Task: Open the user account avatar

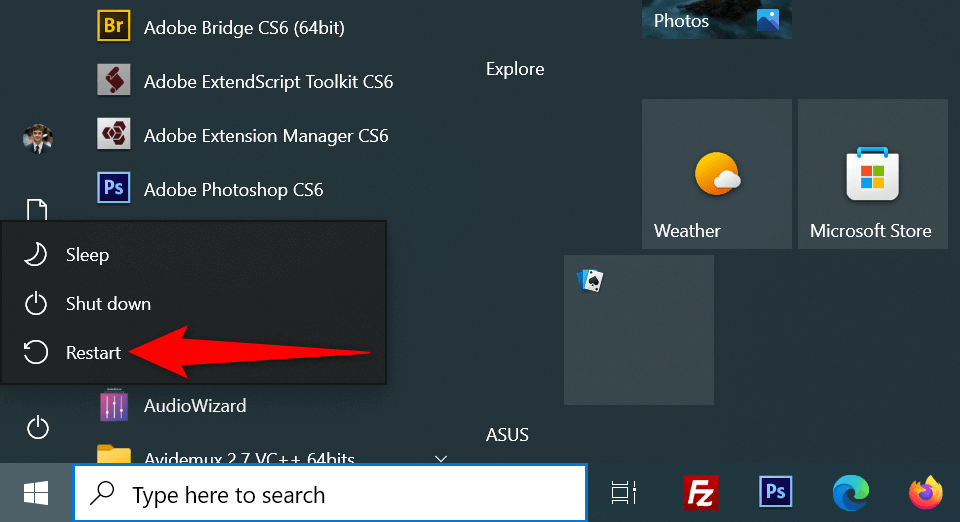Action: click(x=37, y=138)
